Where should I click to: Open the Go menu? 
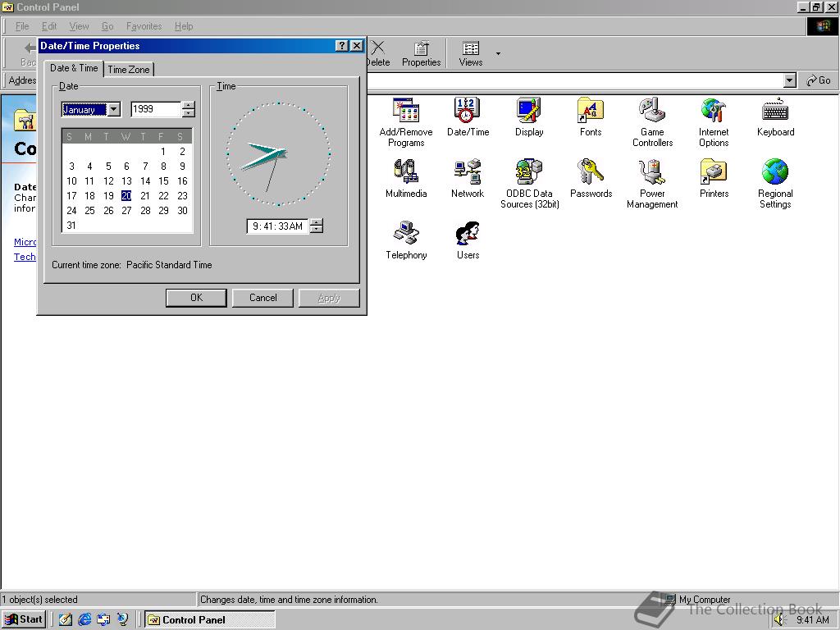tap(107, 26)
